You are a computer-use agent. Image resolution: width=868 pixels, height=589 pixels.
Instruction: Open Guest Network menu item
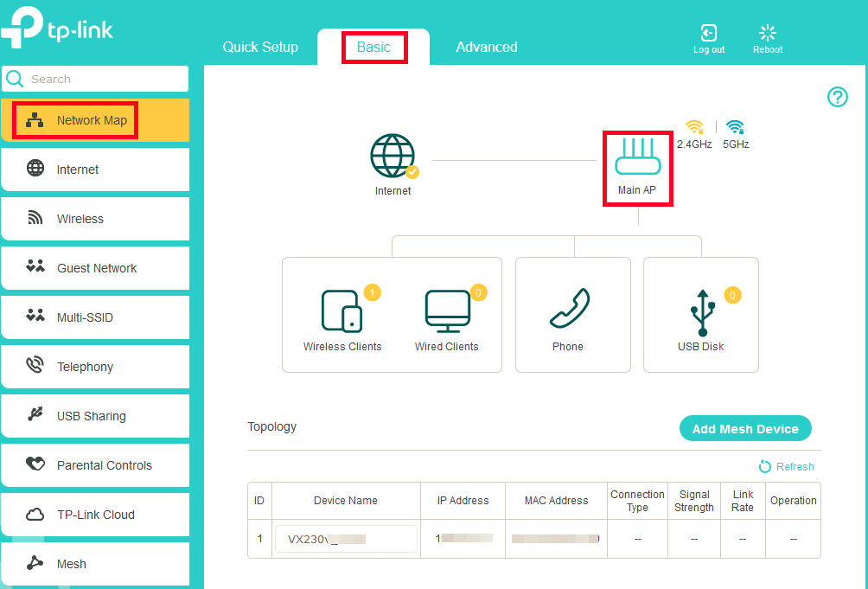pyautogui.click(x=95, y=267)
